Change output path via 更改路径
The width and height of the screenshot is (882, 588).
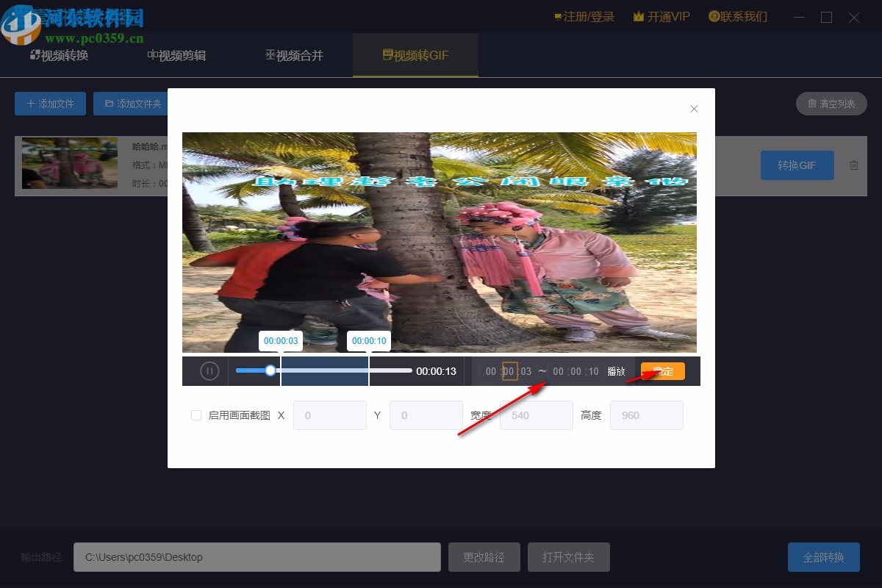point(484,557)
